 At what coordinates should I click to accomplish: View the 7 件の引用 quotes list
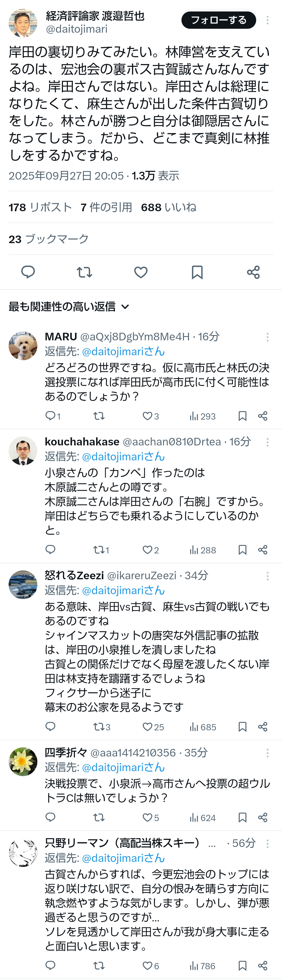pos(106,207)
